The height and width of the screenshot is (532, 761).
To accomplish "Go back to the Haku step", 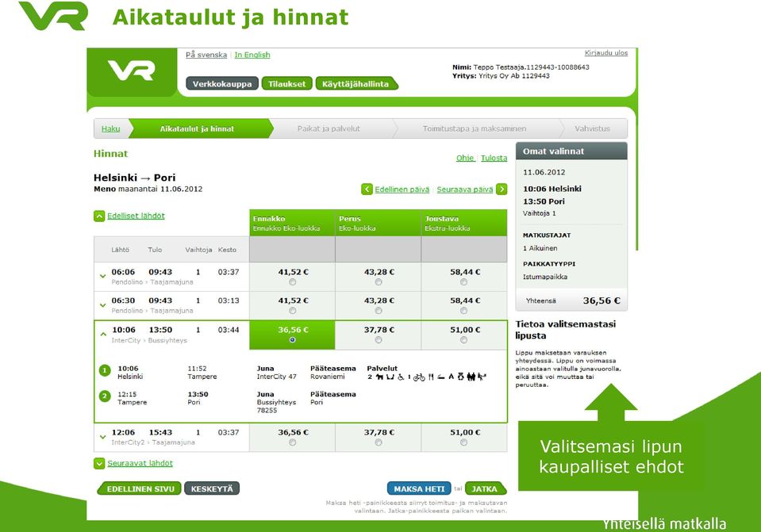I will pyautogui.click(x=110, y=128).
